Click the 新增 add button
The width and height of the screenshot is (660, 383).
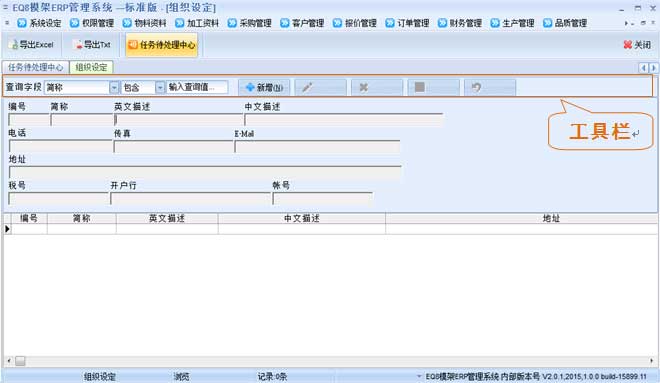[264, 87]
